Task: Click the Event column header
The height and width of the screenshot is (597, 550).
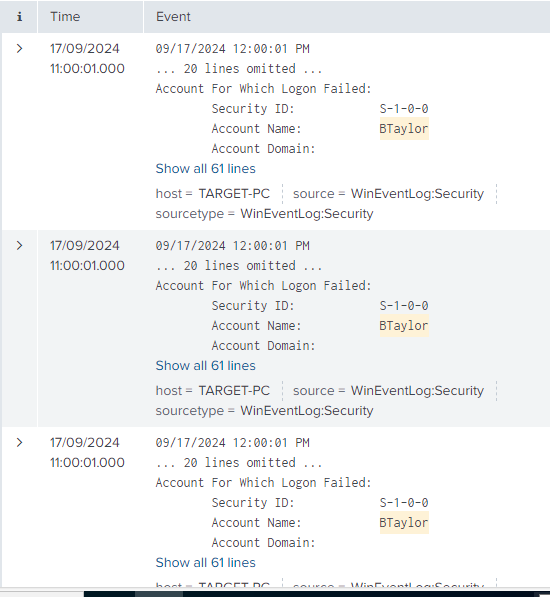Action: click(173, 17)
